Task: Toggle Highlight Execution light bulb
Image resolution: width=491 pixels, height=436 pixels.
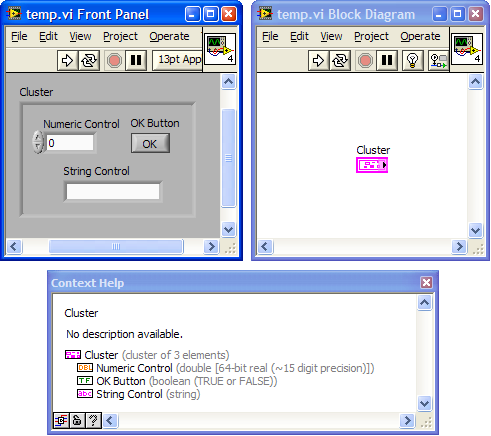Action: pos(412,60)
